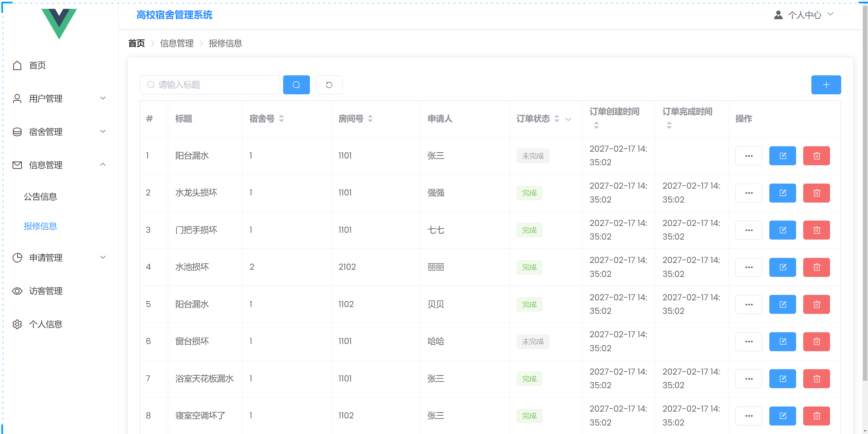Delete the 水池损坏 row entry

[x=816, y=267]
